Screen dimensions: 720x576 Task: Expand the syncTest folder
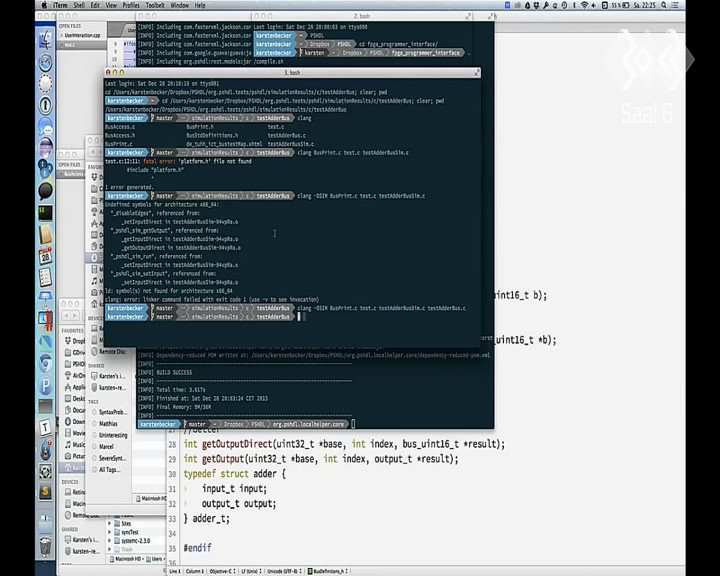tap(109, 532)
